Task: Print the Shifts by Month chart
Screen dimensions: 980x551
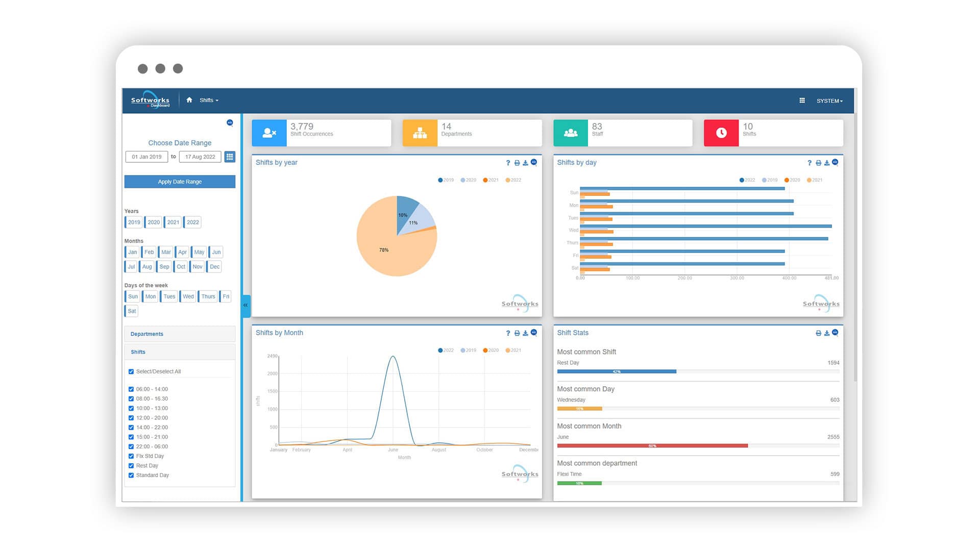Action: (x=517, y=333)
